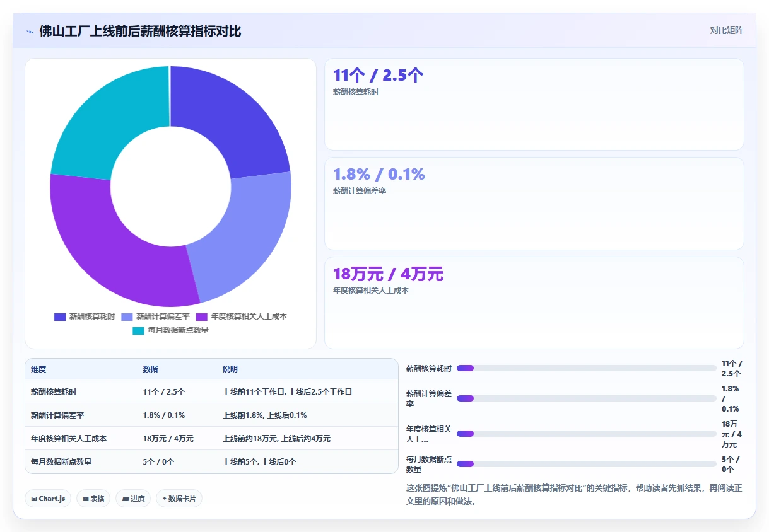Click the 年度核算相关人工 progress bar
Screen dimensions: 769x532
coord(586,434)
